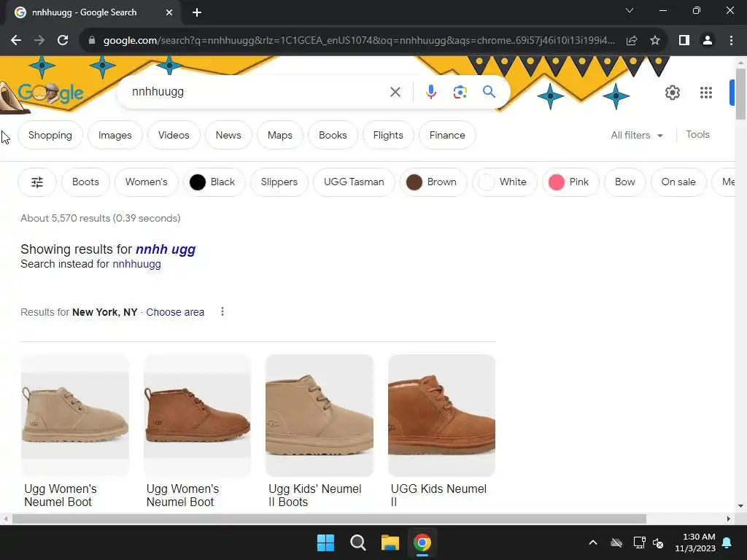Viewport: 747px width, 560px height.
Task: Open the Google apps grid
Action: 706,93
